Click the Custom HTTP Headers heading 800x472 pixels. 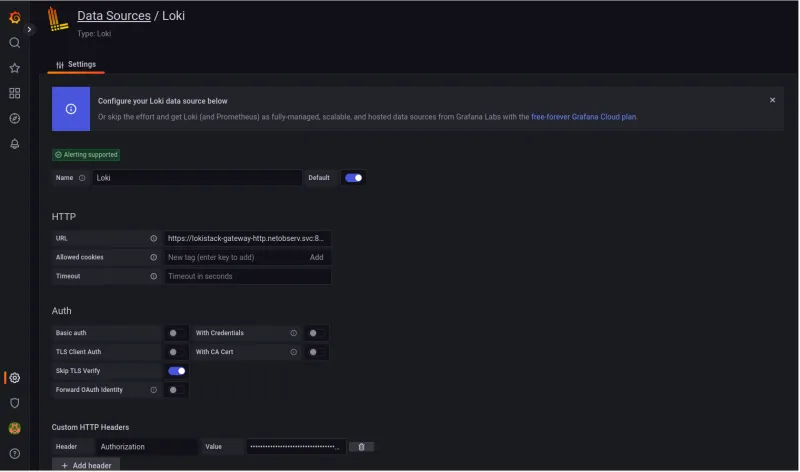[x=90, y=428]
